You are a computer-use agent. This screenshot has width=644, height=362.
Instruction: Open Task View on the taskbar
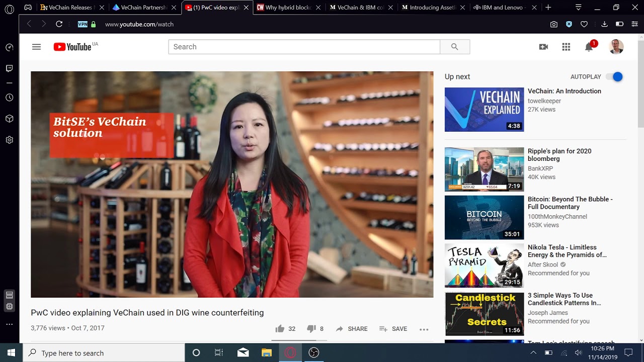click(x=219, y=353)
